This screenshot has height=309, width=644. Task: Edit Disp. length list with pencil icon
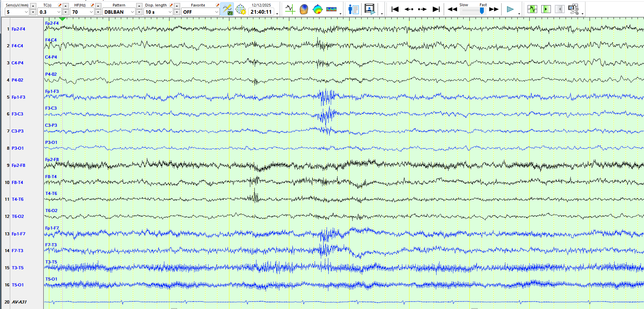tap(171, 5)
